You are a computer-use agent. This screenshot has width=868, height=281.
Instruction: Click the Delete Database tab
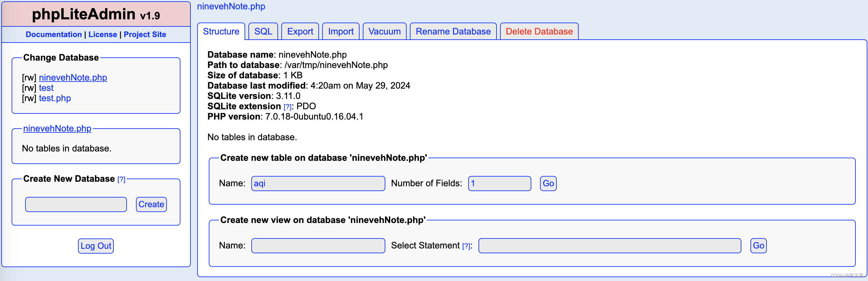[539, 31]
